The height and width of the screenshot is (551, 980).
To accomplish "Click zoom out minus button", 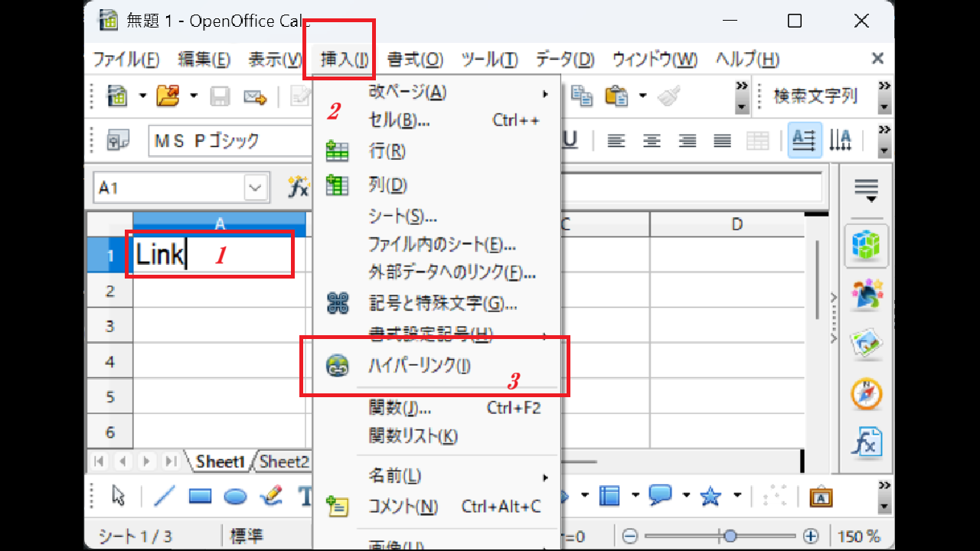I will (630, 536).
